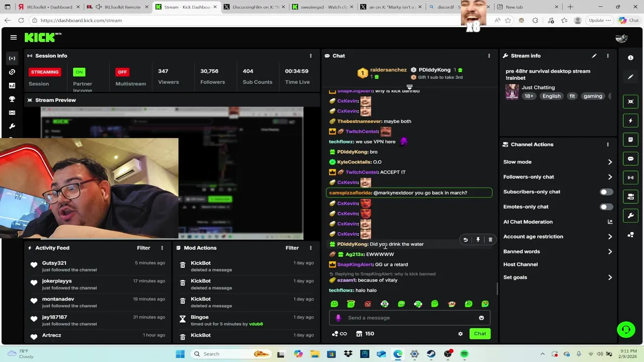Open the lightning bolt icon in right sidebar

coord(630,121)
